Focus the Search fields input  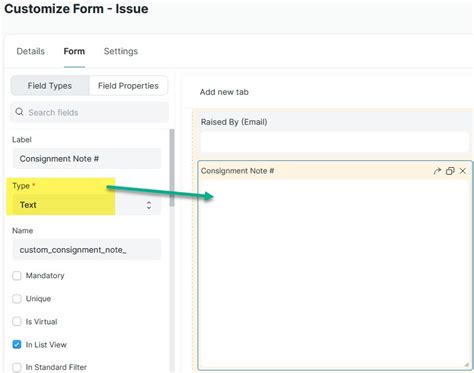tap(89, 112)
